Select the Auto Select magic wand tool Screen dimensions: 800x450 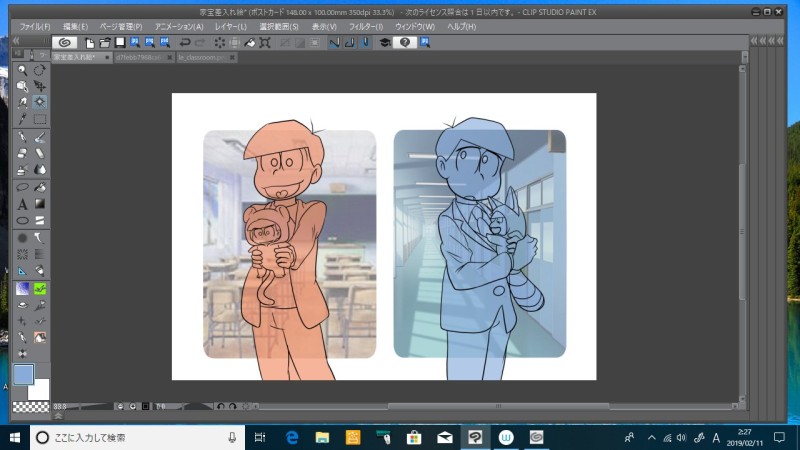[40, 102]
